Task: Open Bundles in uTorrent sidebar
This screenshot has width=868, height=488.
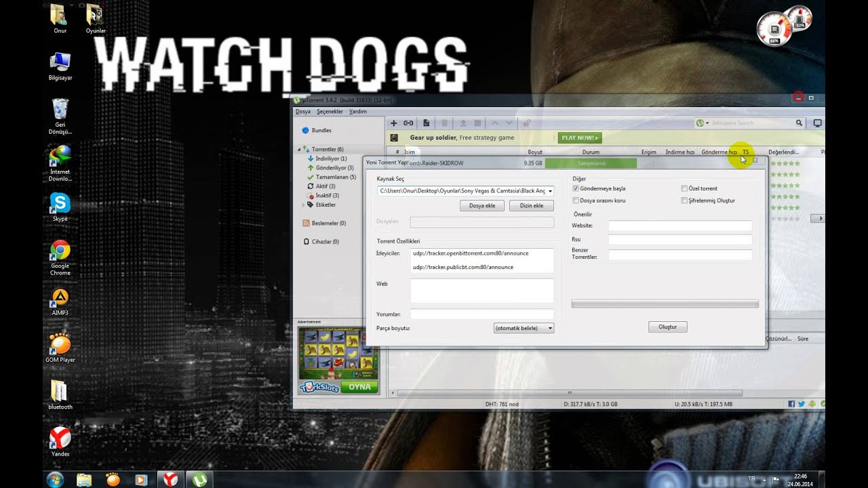Action: pos(316,130)
